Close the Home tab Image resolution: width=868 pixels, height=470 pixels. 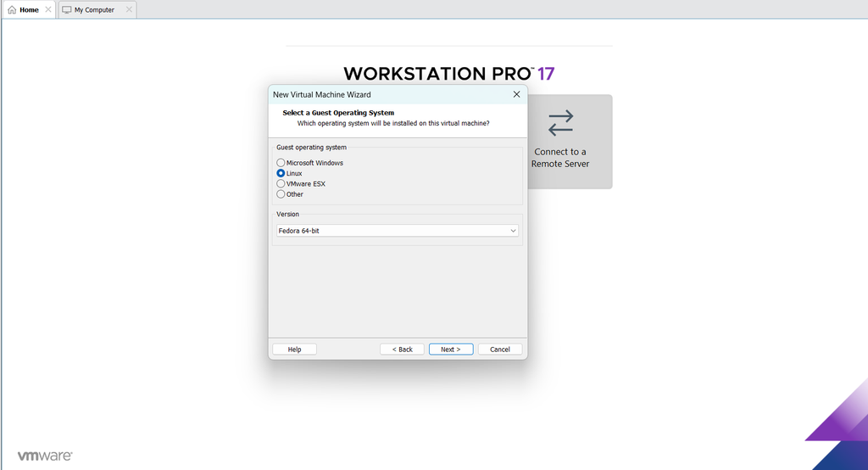[48, 9]
